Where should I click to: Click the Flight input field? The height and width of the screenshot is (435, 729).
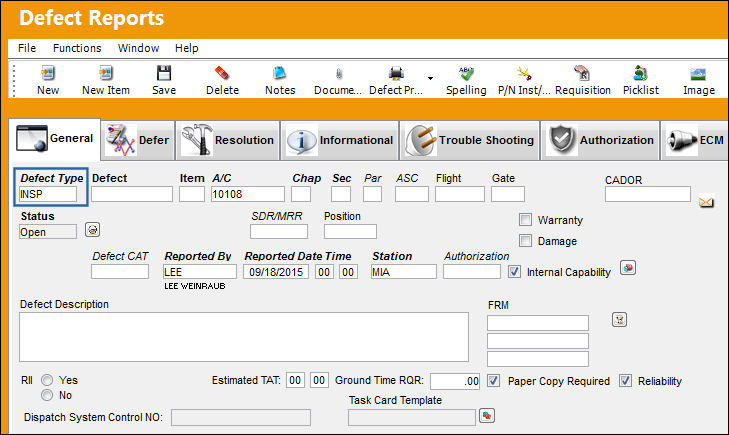point(460,194)
